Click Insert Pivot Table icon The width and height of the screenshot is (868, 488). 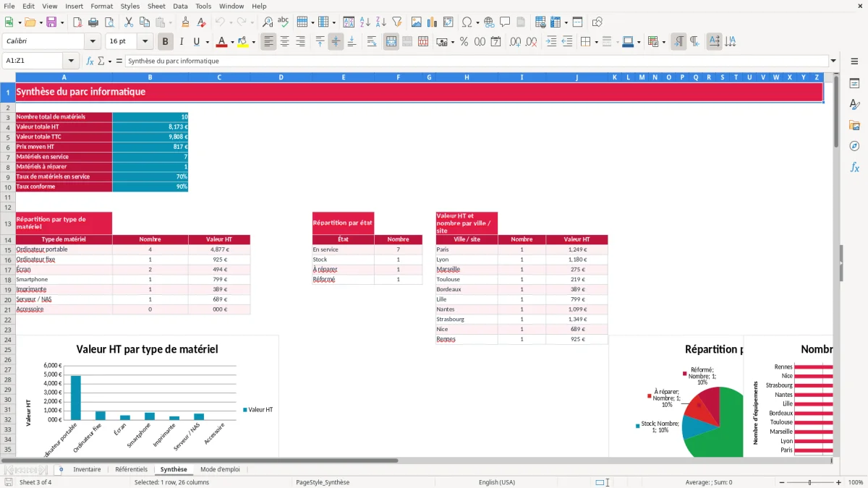coord(448,22)
